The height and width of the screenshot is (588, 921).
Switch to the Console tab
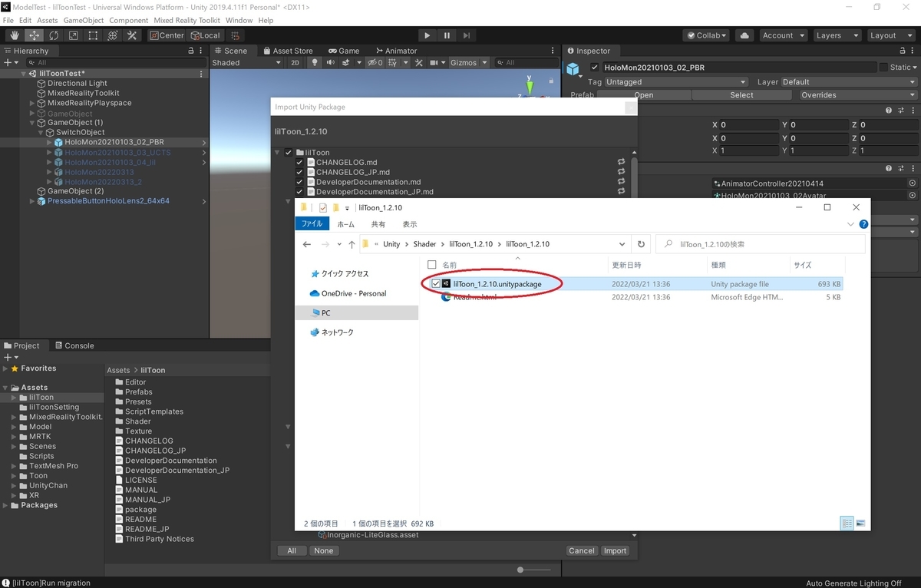[73, 345]
